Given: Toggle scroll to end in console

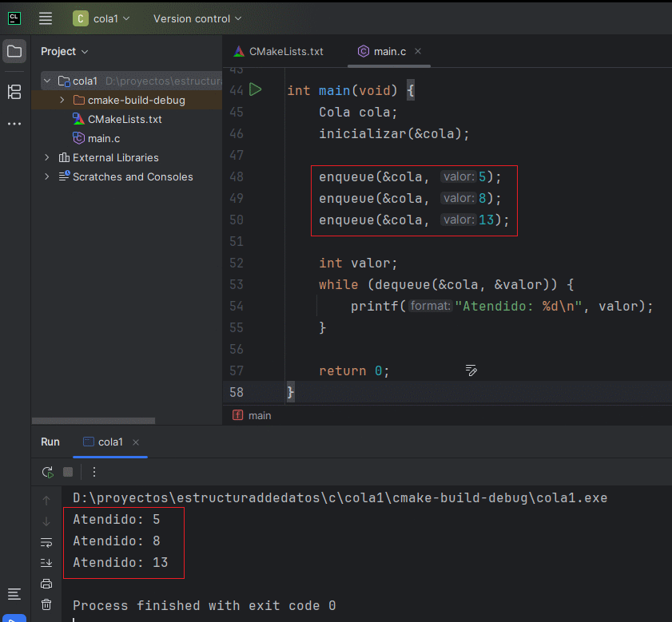Looking at the screenshot, I should point(46,563).
